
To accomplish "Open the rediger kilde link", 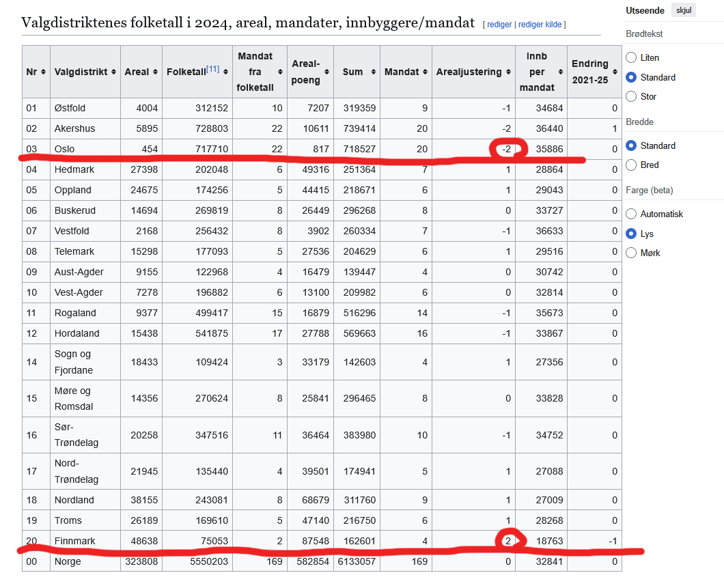I will (540, 25).
